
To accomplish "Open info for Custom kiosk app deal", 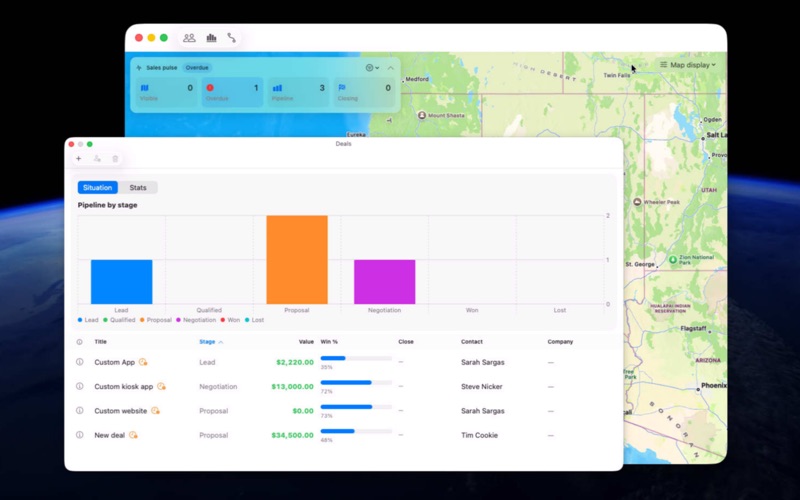I will pyautogui.click(x=80, y=386).
